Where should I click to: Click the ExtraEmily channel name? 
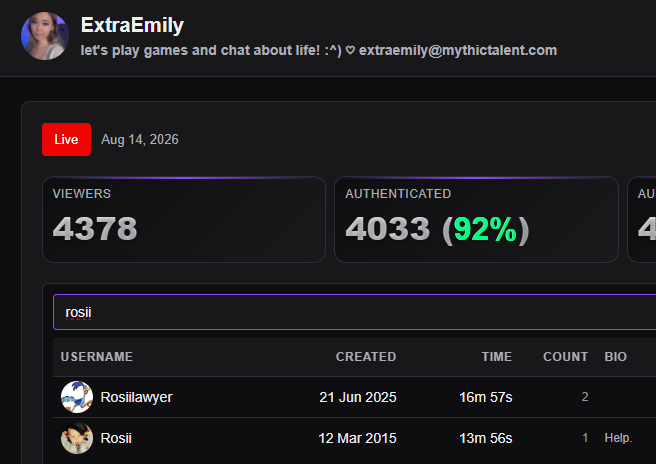click(x=132, y=25)
